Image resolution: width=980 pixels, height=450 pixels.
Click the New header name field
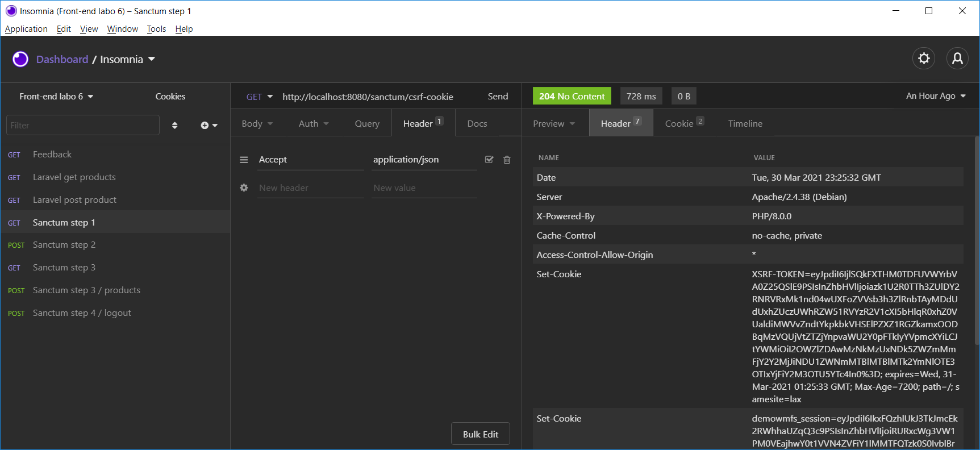click(x=310, y=188)
